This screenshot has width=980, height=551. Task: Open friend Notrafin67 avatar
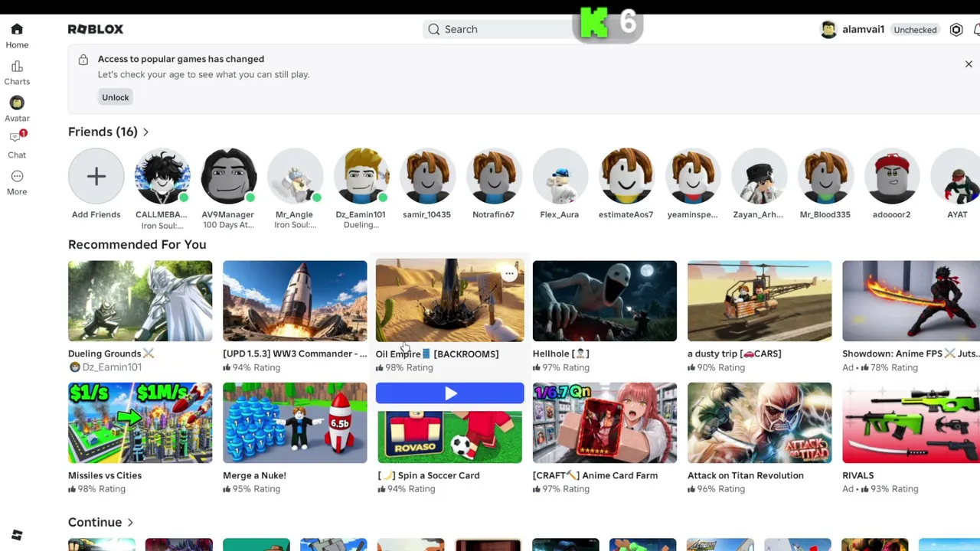coord(494,177)
